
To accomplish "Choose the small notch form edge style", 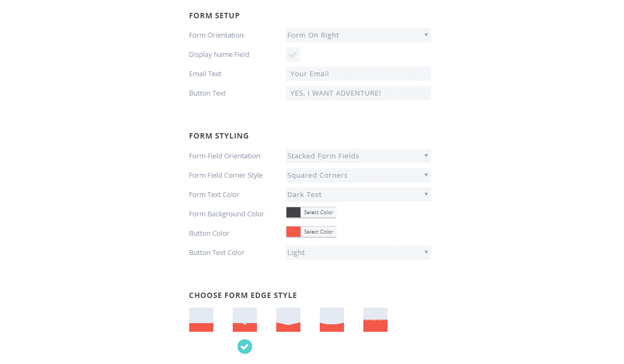I will coord(245,319).
